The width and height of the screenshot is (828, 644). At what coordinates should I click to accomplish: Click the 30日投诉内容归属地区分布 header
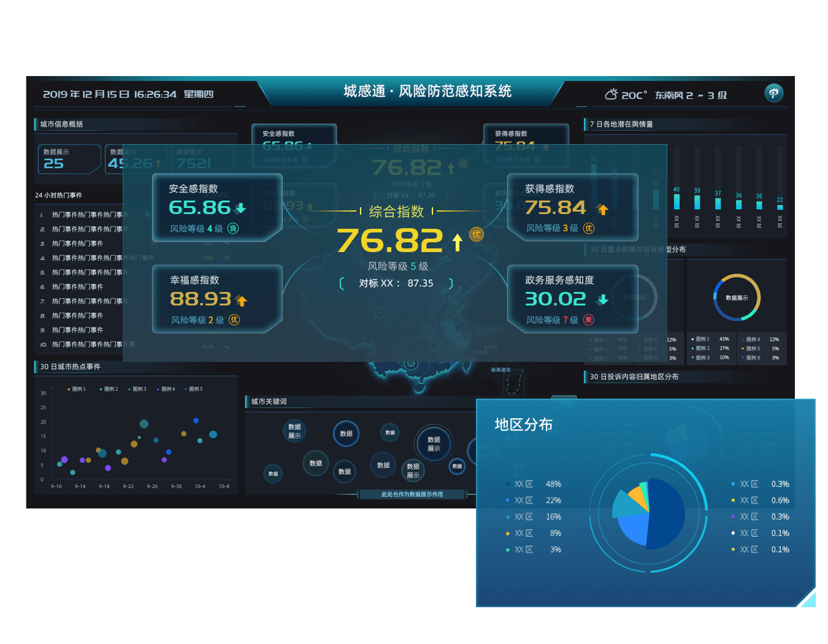pos(634,377)
